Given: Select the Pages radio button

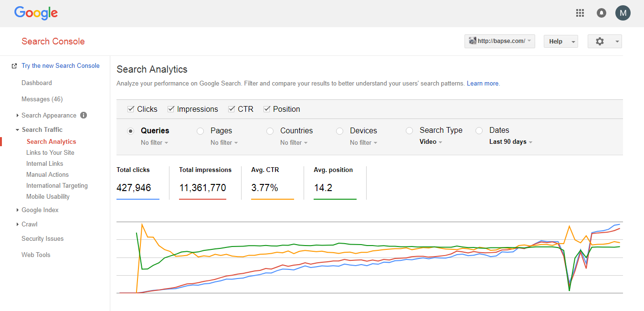Looking at the screenshot, I should coord(201,131).
